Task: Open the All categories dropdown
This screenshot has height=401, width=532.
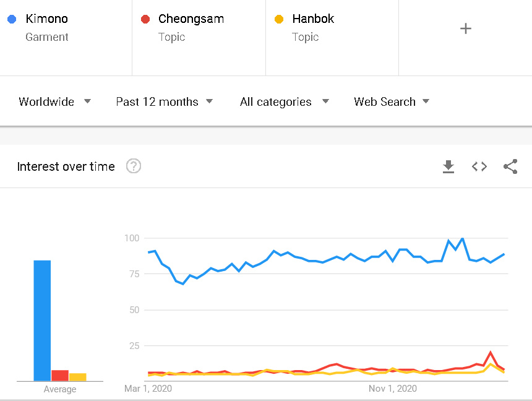Action: [x=284, y=101]
